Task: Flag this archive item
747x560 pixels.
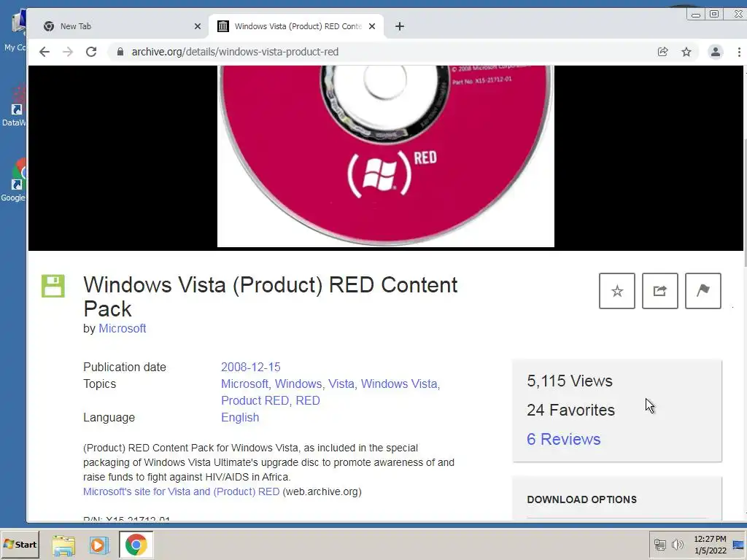Action: click(x=703, y=291)
